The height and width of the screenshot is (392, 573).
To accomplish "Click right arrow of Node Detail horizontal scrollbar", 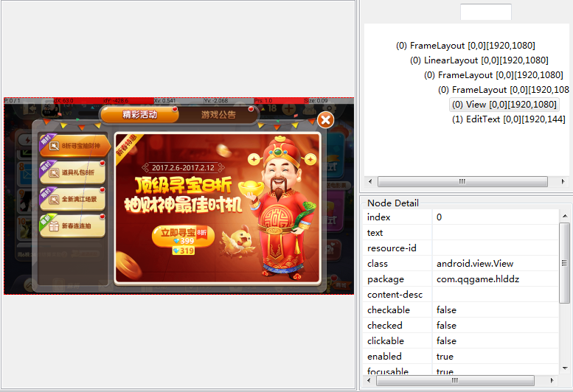I will [552, 380].
